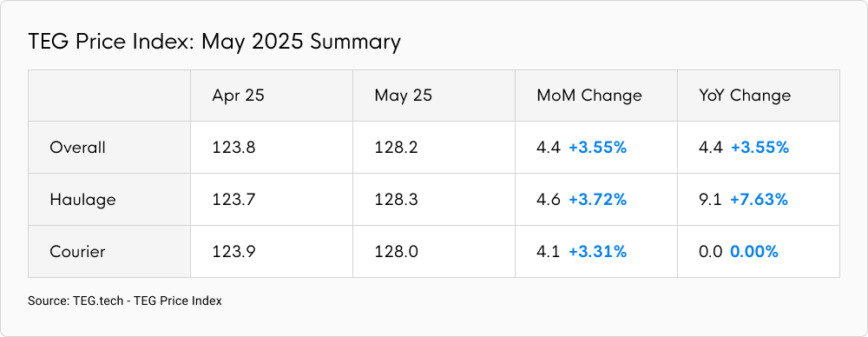This screenshot has height=337, width=868.
Task: Click the TEG.tech source attribution text
Action: [124, 301]
